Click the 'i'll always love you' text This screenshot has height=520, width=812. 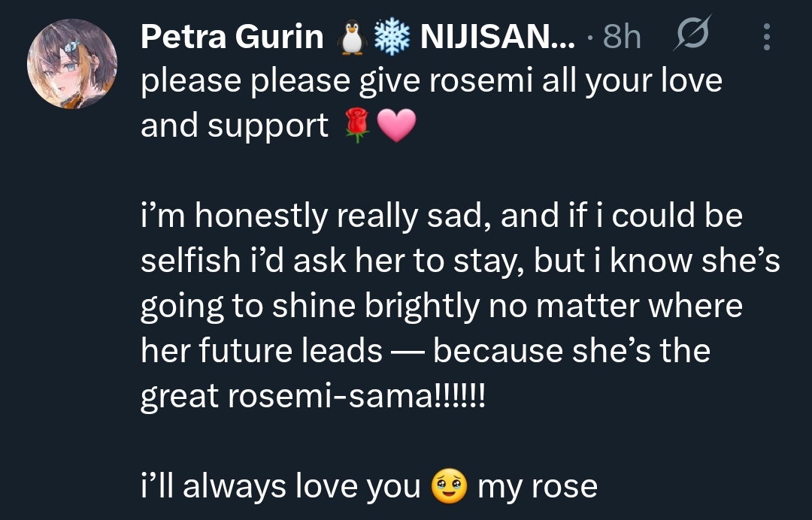280,487
